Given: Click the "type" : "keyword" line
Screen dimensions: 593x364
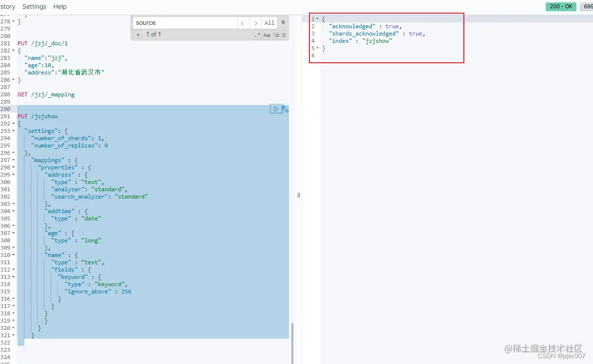Looking at the screenshot, I should coord(96,284).
